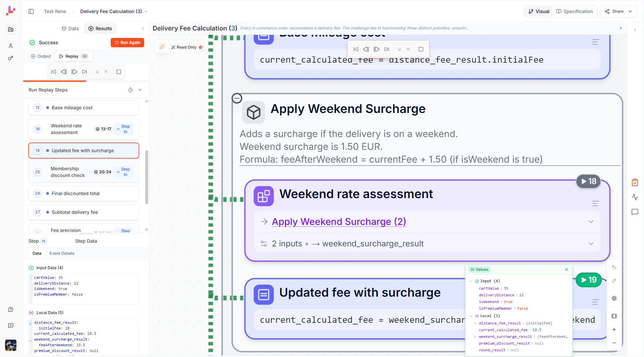
Task: Jump to last replay step in side panel
Action: coord(85,72)
